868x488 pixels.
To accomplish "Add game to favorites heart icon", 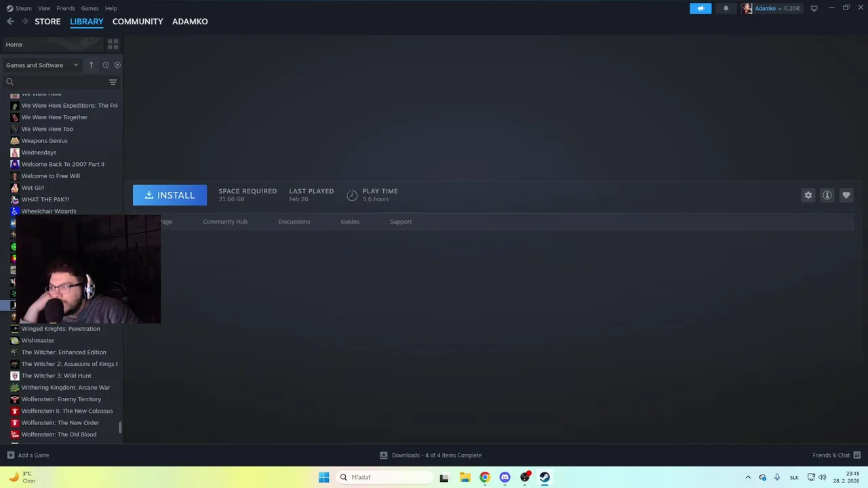I will pyautogui.click(x=846, y=195).
